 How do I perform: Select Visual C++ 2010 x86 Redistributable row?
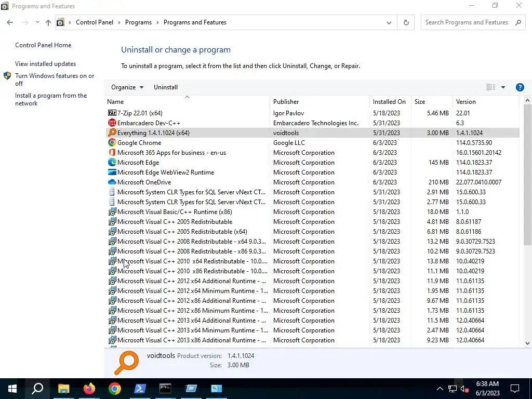tap(312, 271)
